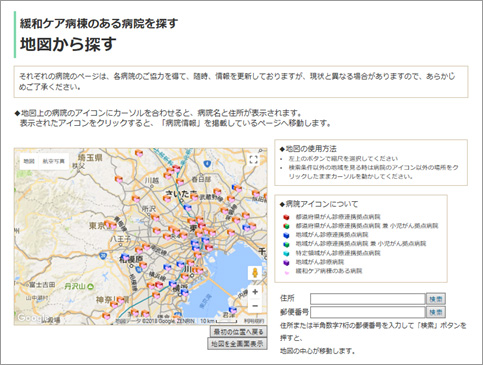The width and height of the screenshot is (483, 365).
Task: Click the 最初の位置へ戻る button
Action: 239,332
